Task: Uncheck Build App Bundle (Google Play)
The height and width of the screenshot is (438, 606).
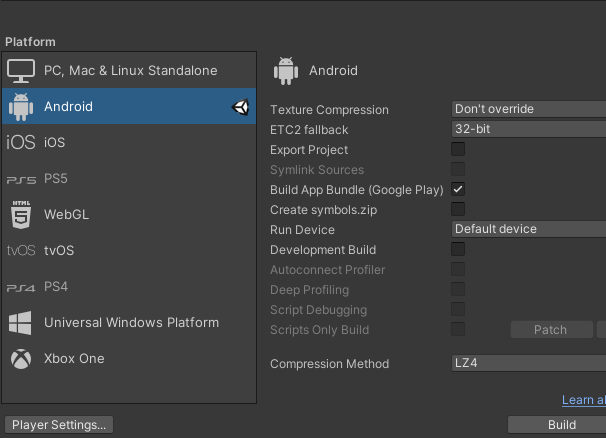Action: pyautogui.click(x=458, y=189)
